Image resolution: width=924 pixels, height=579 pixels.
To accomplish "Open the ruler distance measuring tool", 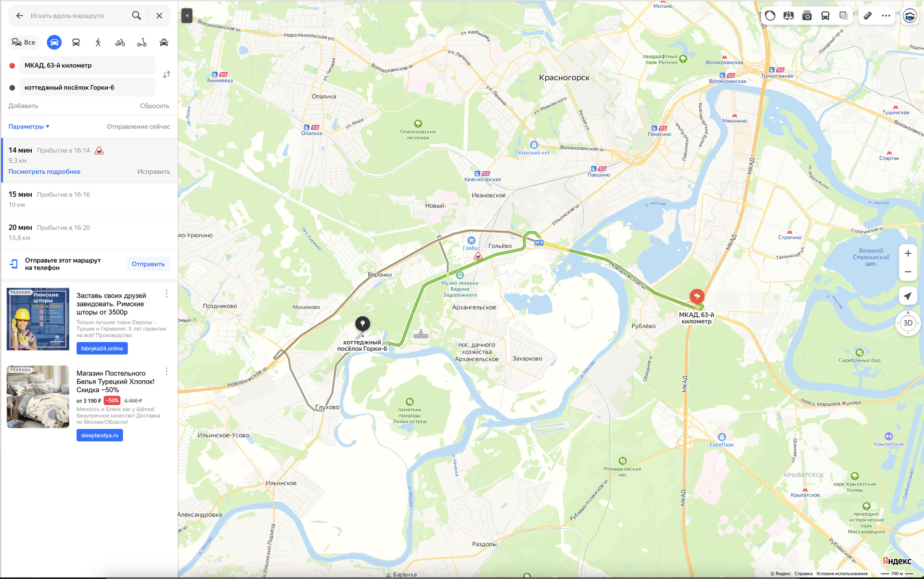I will point(867,16).
